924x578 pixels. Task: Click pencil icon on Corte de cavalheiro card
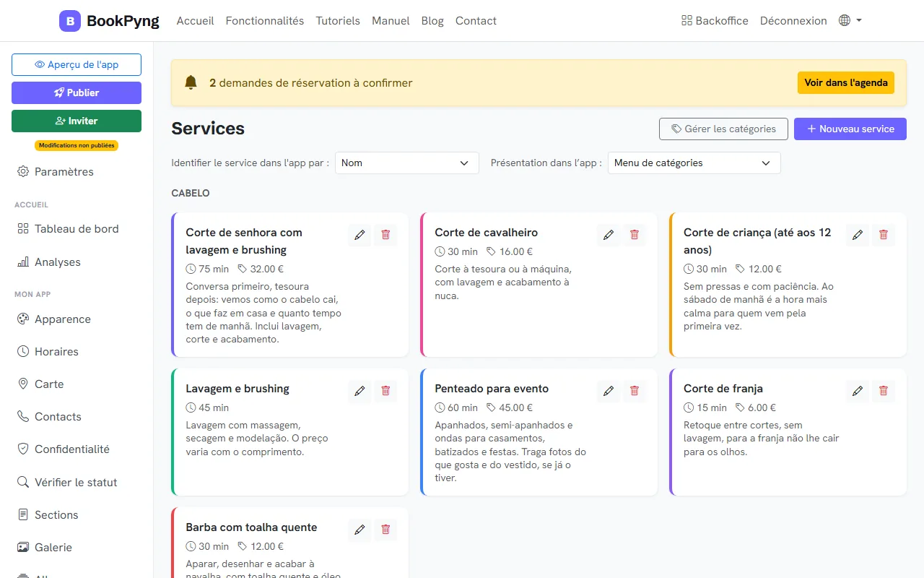[x=609, y=235]
